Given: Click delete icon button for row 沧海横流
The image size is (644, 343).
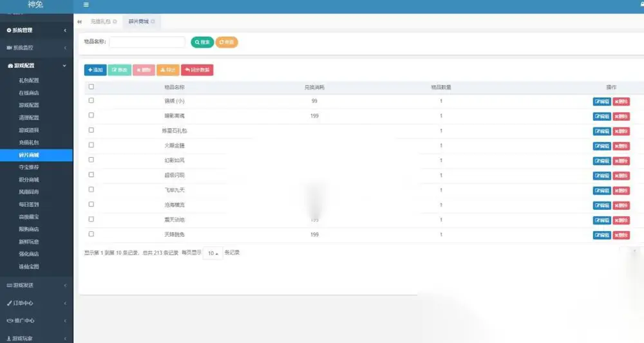Looking at the screenshot, I should point(621,205).
